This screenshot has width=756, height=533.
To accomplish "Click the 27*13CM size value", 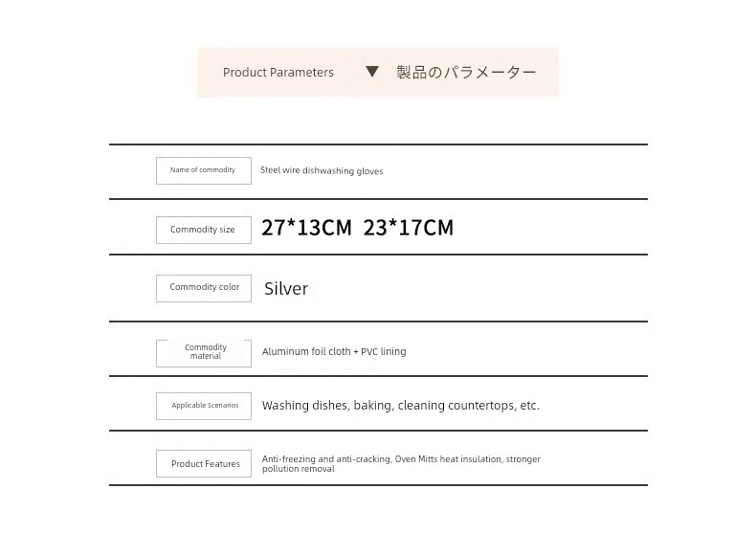I will point(306,228).
